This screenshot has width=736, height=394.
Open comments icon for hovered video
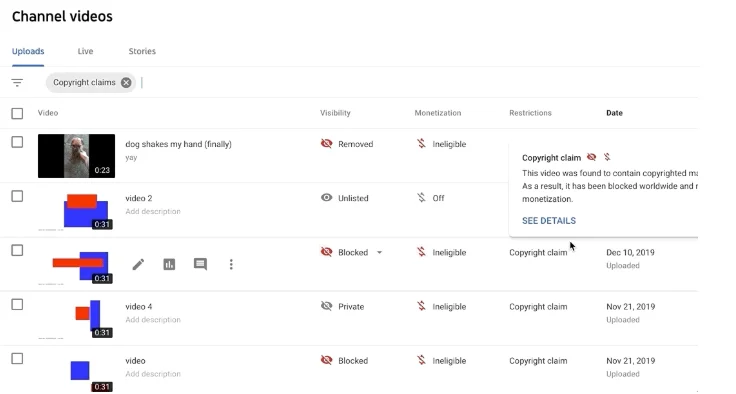200,264
